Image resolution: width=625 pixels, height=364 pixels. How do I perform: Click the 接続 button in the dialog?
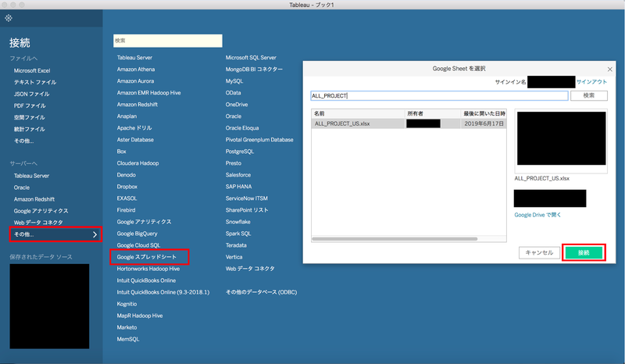pyautogui.click(x=584, y=253)
